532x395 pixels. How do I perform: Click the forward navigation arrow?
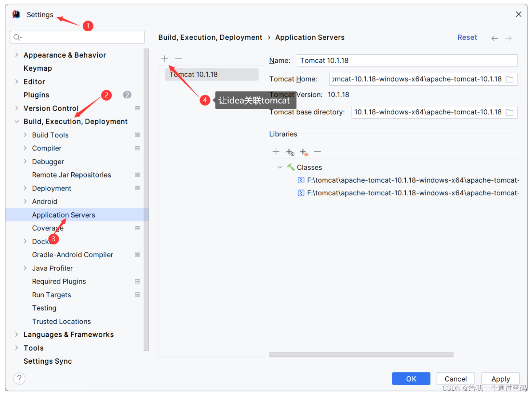509,38
